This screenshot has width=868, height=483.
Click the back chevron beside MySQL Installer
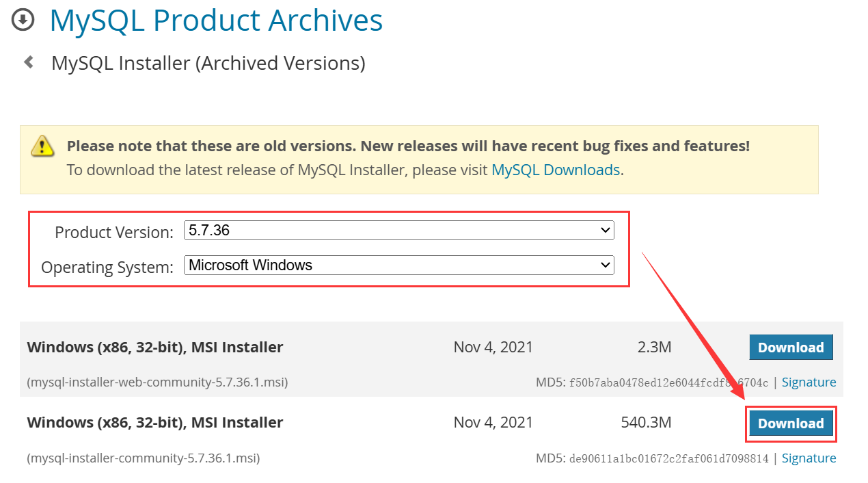(29, 62)
